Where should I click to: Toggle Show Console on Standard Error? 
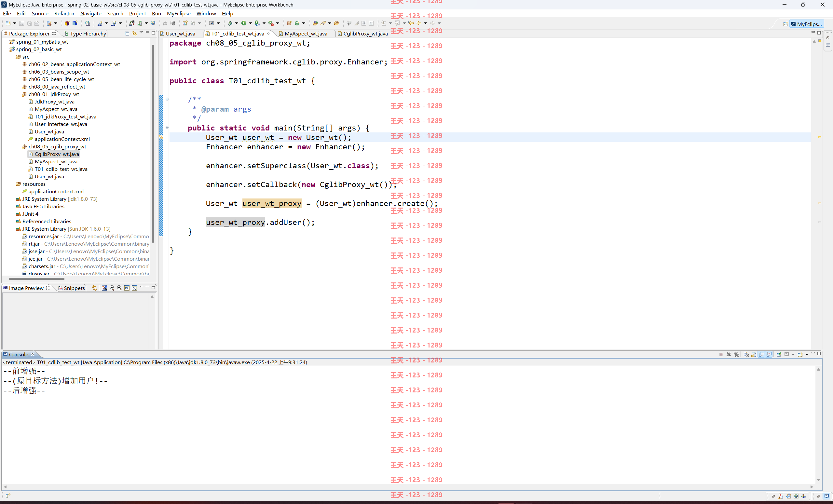pos(770,354)
